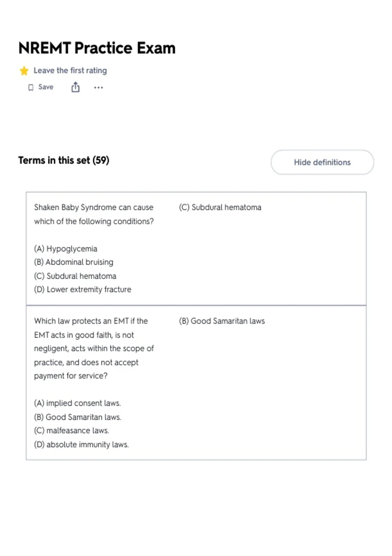
Task: Click the (C) Subdural hematoma definition answer
Action: click(220, 207)
